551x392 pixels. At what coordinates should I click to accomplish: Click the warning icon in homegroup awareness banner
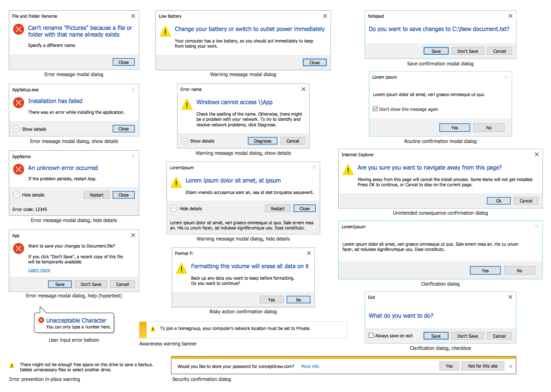[x=153, y=329]
